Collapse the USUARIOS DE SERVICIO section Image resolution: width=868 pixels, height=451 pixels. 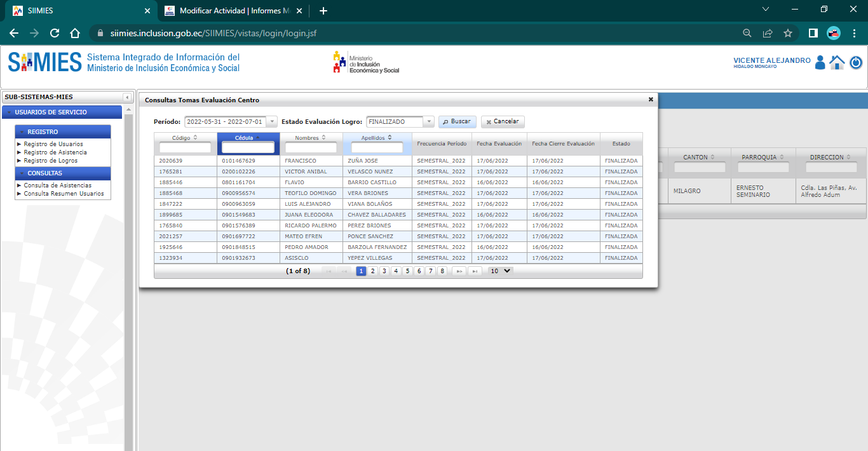click(10, 112)
